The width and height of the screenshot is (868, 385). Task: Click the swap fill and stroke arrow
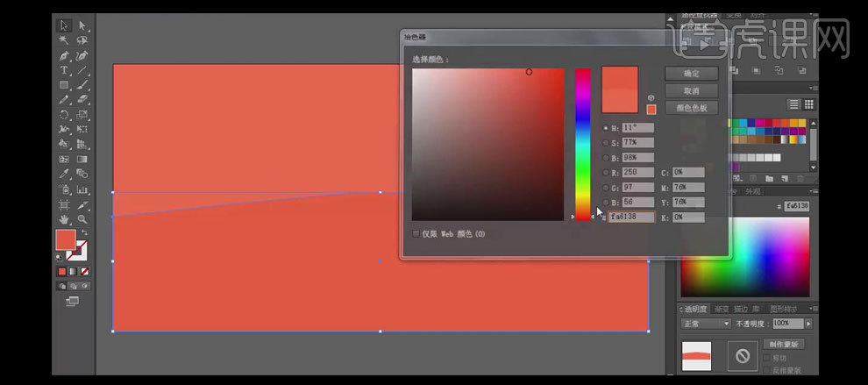pos(84,232)
